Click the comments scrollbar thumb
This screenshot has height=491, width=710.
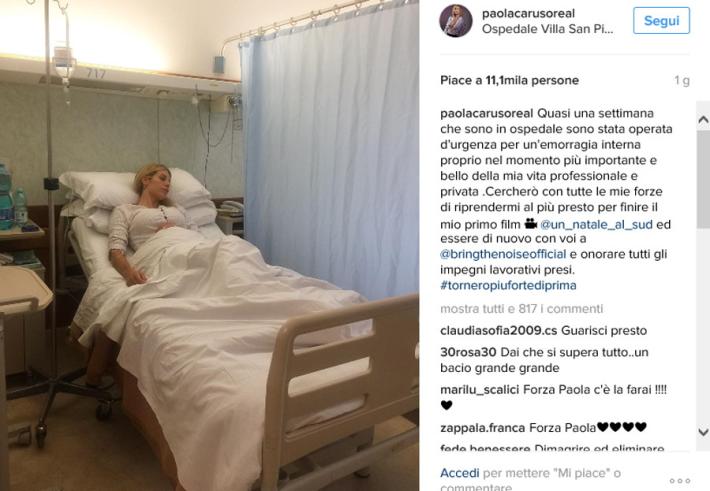coord(703,179)
